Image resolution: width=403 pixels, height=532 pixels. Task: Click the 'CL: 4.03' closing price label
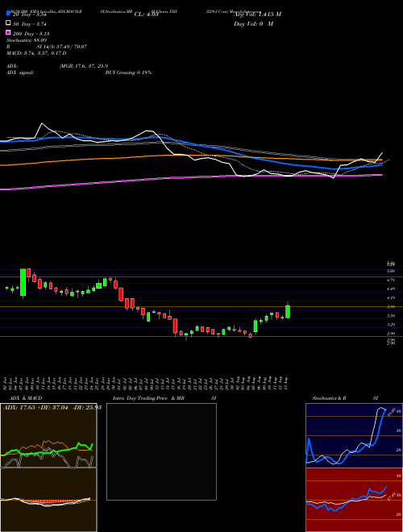tap(146, 15)
